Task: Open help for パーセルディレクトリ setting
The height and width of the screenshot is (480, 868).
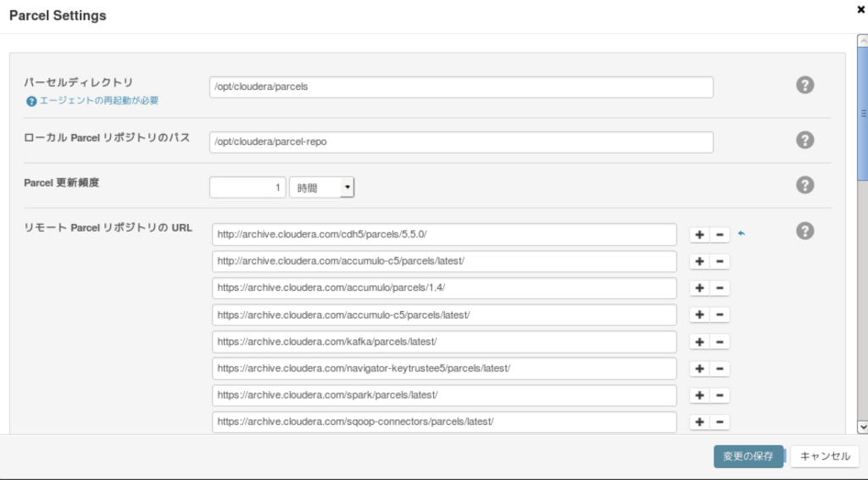Action: (805, 86)
